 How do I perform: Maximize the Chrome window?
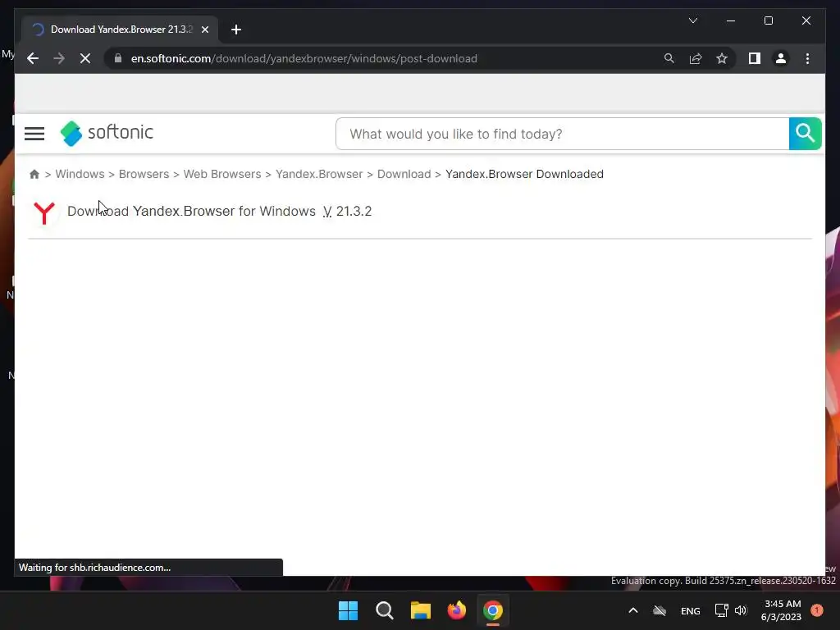click(768, 21)
